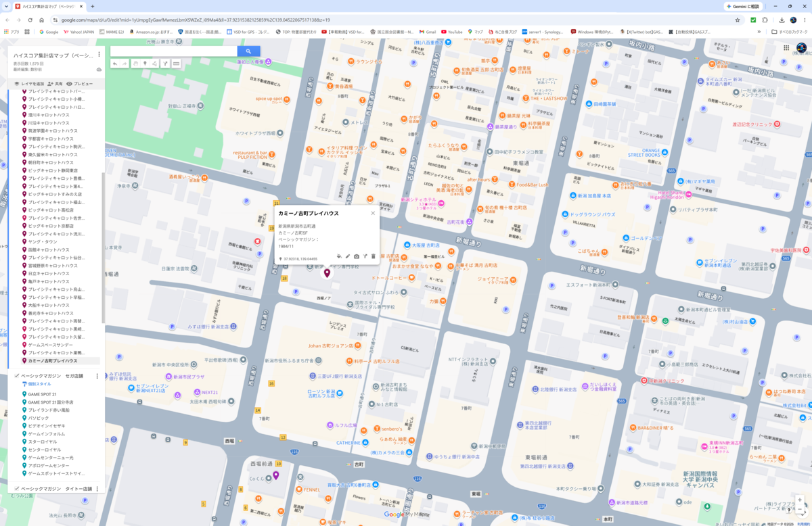The image size is (812, 526).
Task: Select パソピック entry
Action: [x=39, y=418]
